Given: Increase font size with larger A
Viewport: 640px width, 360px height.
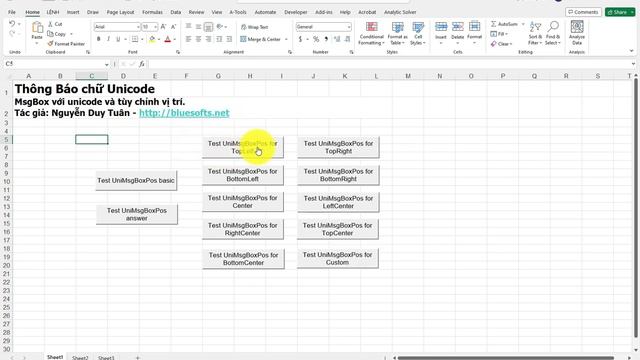Looking at the screenshot, I should pyautogui.click(x=163, y=27).
